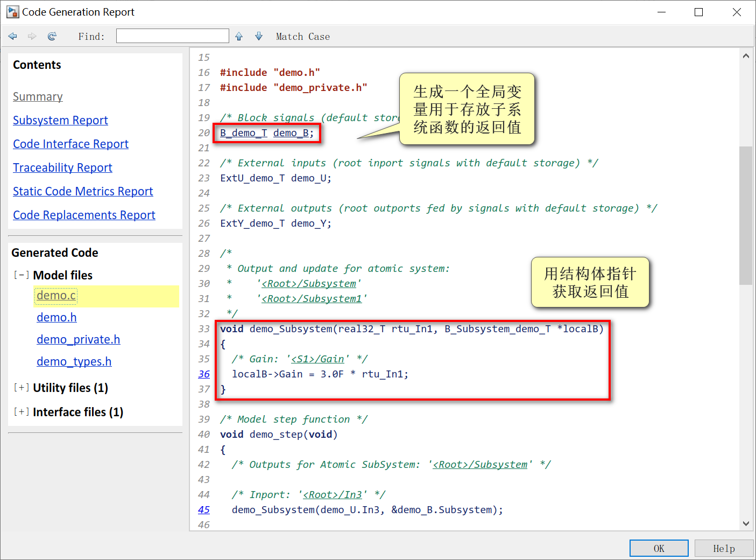Collapse the Model files tree node
Viewport: 756px width, 560px height.
tap(22, 275)
